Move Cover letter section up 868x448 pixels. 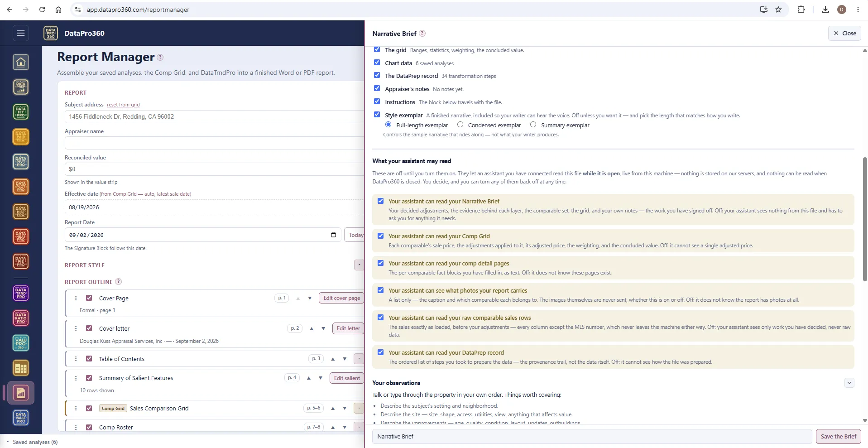[312, 328]
